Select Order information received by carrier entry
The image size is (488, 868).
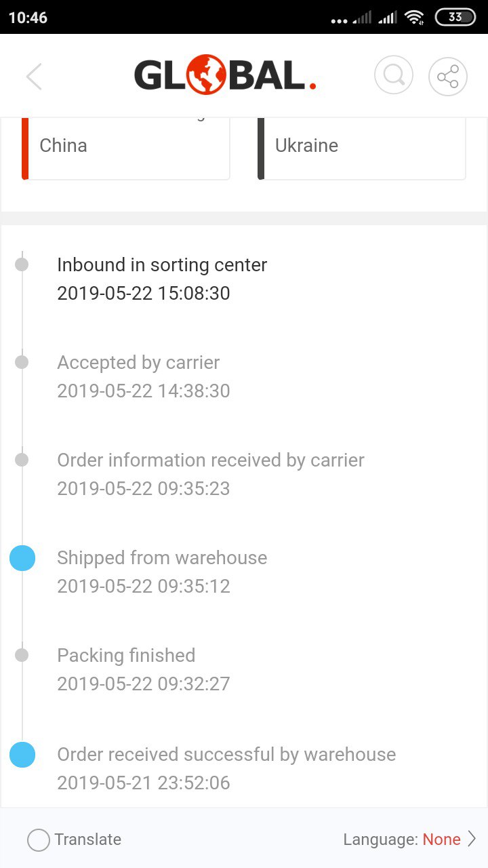[x=211, y=474]
